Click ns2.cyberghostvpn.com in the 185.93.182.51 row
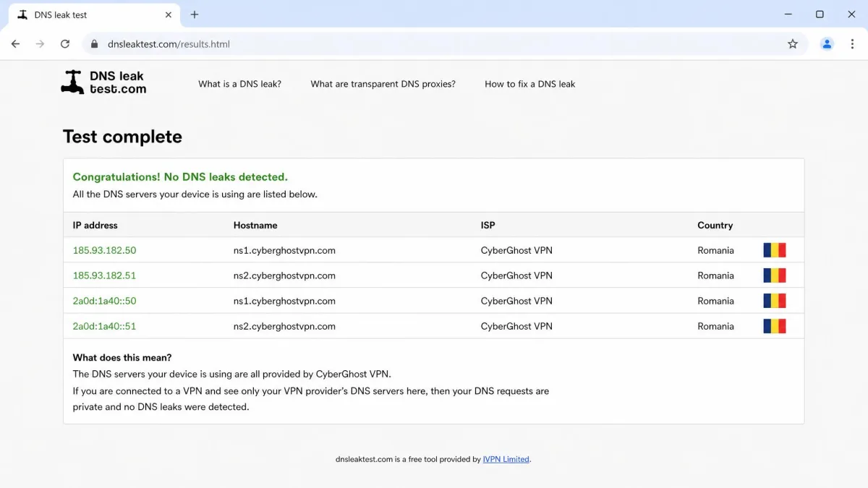This screenshot has width=868, height=488. pyautogui.click(x=284, y=275)
